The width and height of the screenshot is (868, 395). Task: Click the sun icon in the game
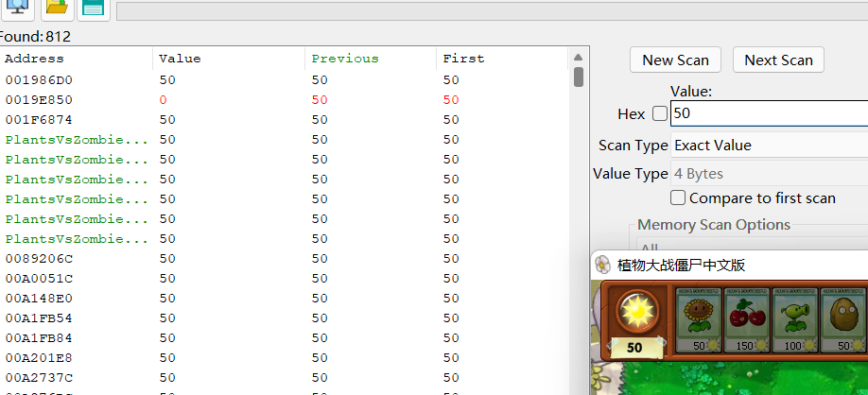coord(639,312)
